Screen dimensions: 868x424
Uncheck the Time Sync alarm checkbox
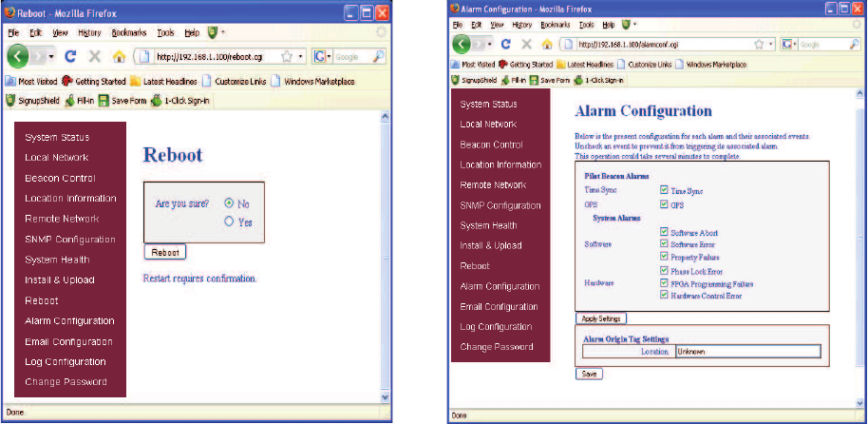pos(664,189)
